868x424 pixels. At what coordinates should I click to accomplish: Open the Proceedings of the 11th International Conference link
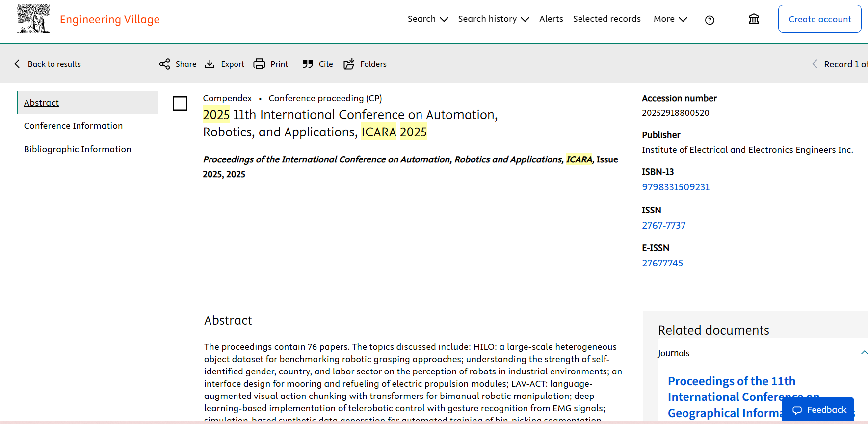click(743, 397)
